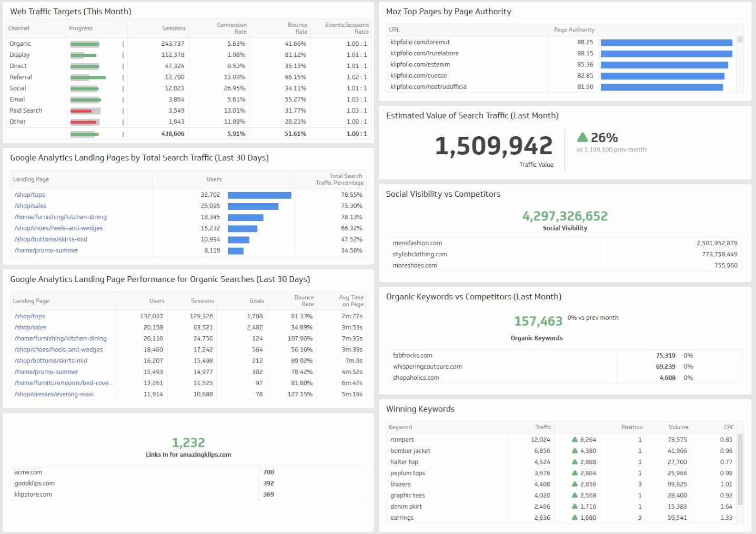Open /shop/sales link in Total Search Traffic table
The width and height of the screenshot is (756, 534).
pos(31,206)
